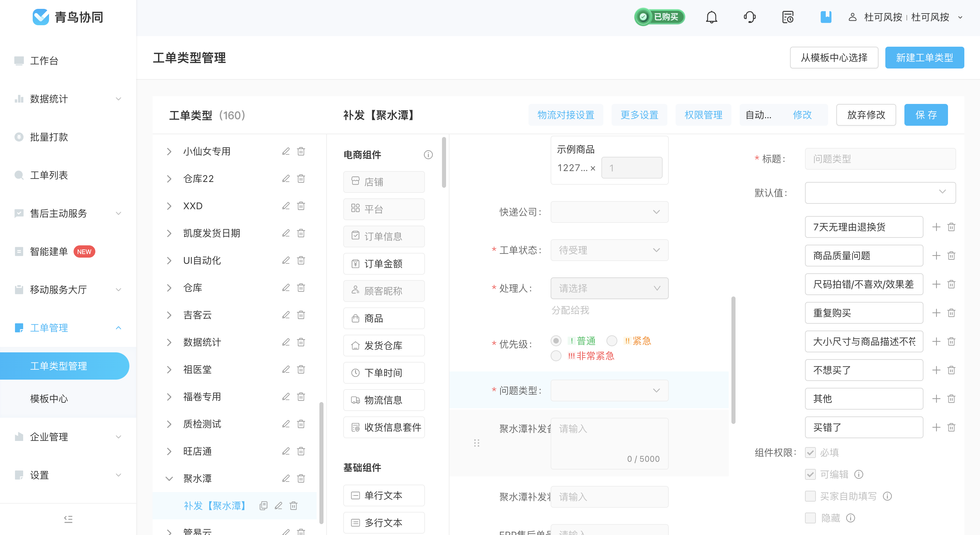Click the form preview scrollbar
Viewport: 980px width, 535px height.
733,360
